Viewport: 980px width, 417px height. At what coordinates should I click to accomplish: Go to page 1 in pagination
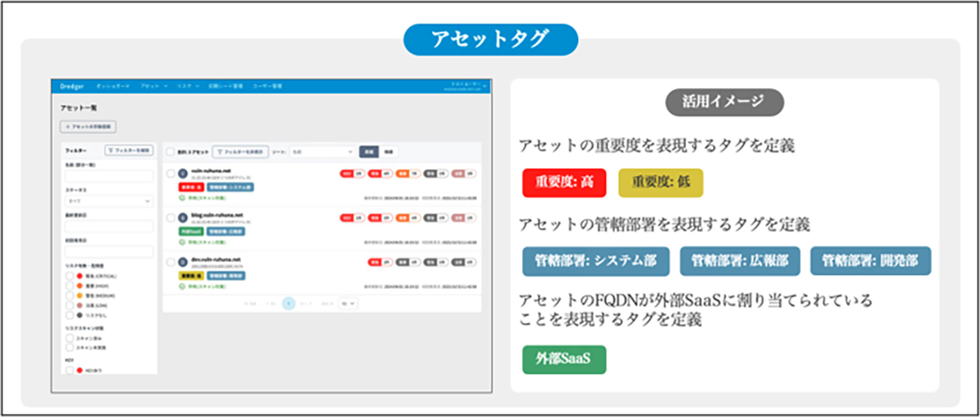(288, 303)
